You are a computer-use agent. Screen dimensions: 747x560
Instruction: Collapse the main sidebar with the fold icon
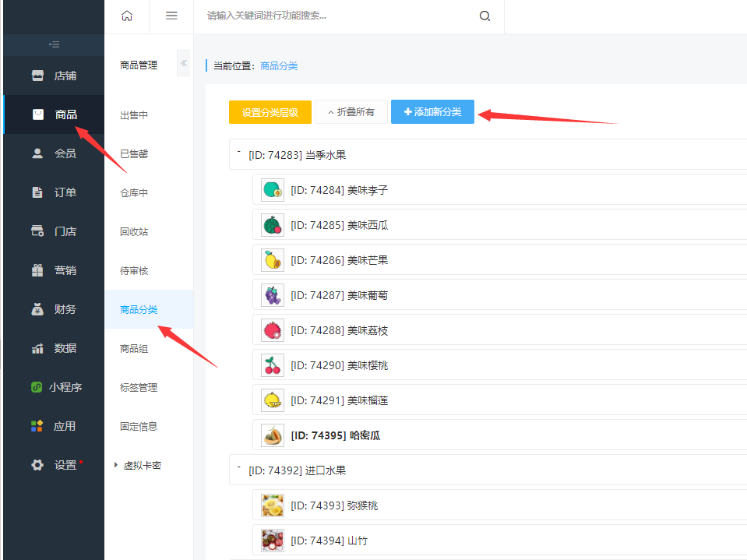coord(54,44)
